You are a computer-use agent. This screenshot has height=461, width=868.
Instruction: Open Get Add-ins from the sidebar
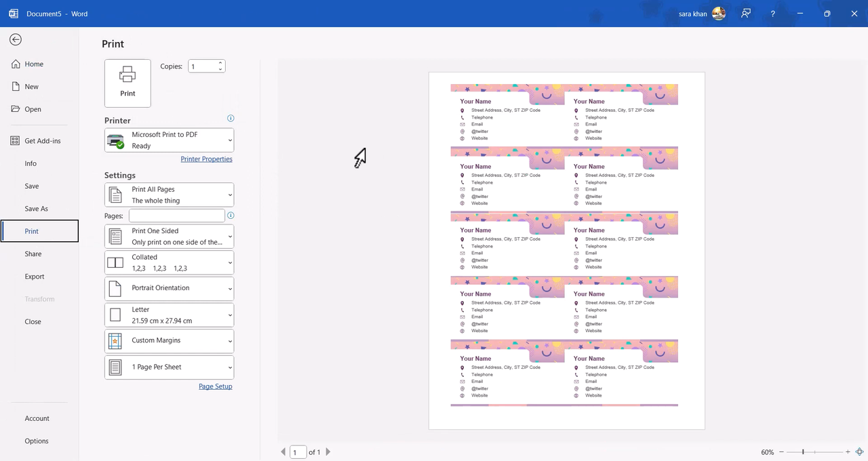39,141
